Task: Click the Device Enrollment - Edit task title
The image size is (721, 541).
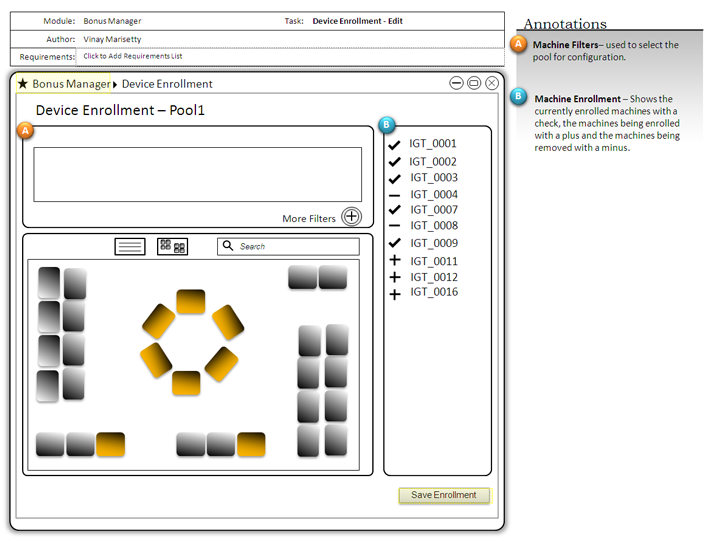Action: pyautogui.click(x=357, y=21)
